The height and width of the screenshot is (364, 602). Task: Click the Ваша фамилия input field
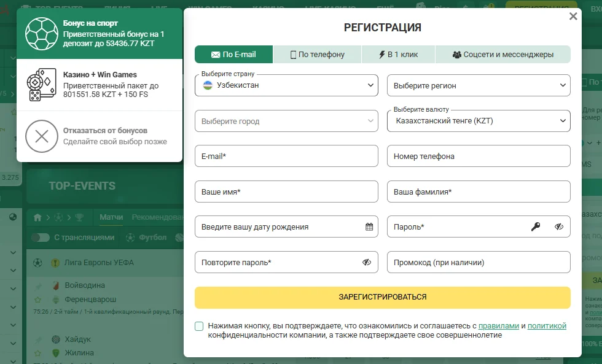479,192
